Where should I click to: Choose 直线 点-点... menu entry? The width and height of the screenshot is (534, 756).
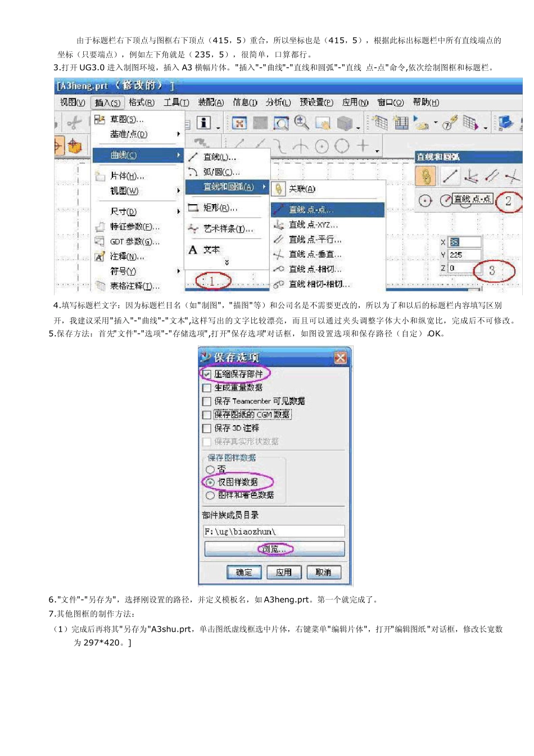[x=328, y=210]
